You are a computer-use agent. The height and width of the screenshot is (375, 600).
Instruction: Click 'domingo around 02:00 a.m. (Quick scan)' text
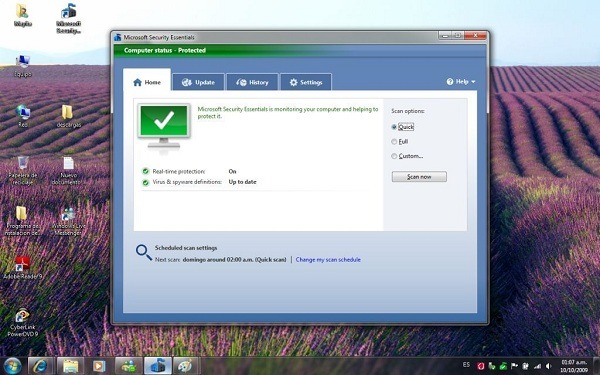(x=235, y=259)
